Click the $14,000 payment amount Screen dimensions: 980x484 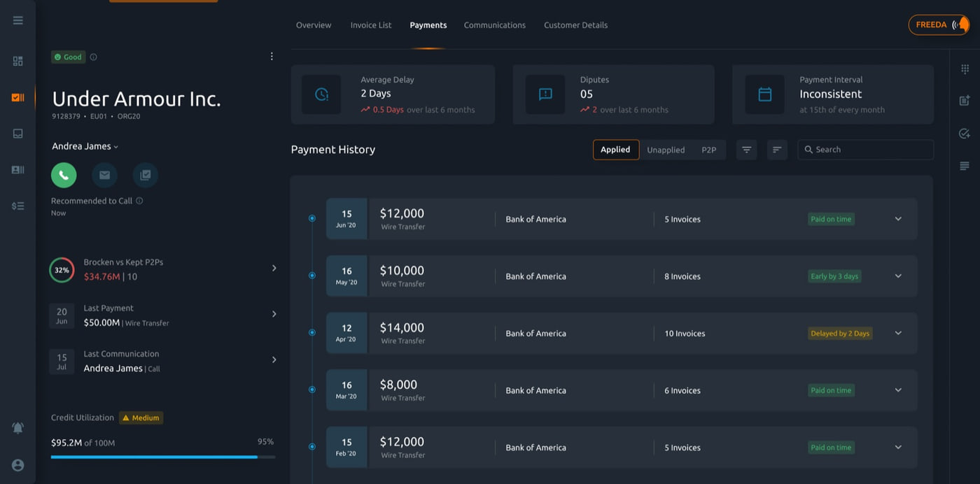click(402, 327)
